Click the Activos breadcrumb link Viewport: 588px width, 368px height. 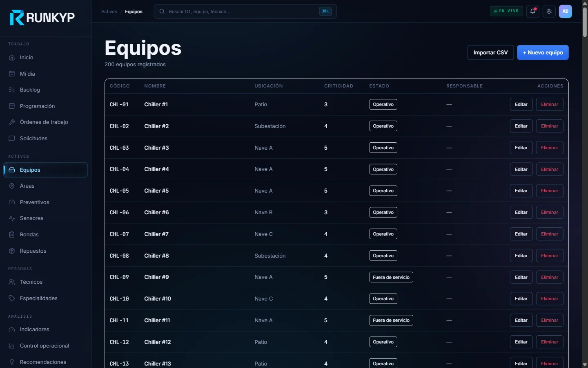click(109, 11)
